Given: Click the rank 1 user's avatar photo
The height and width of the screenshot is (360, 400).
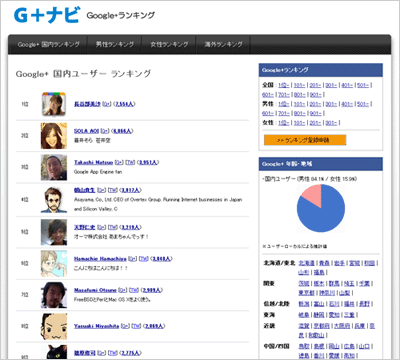Looking at the screenshot, I should (54, 104).
